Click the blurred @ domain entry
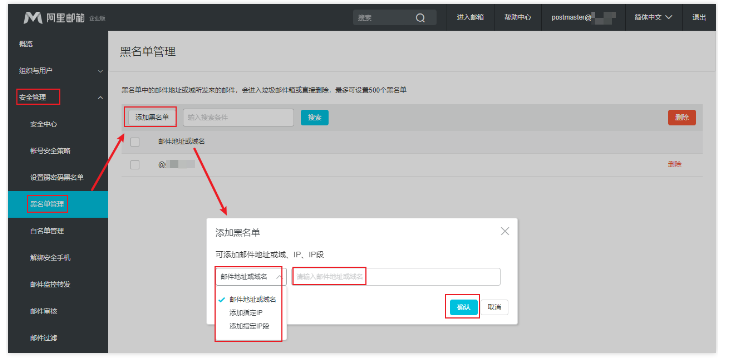Screen dimensions: 729x360 (x=176, y=164)
